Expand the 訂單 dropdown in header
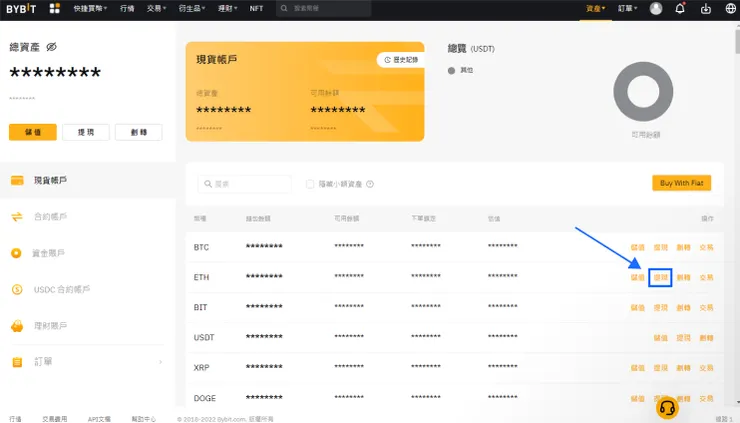This screenshot has width=740, height=423. point(628,8)
